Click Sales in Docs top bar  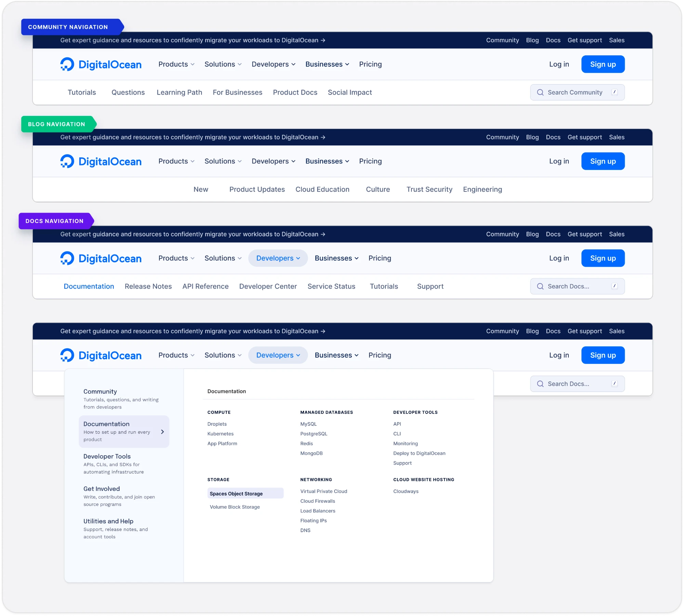point(617,234)
